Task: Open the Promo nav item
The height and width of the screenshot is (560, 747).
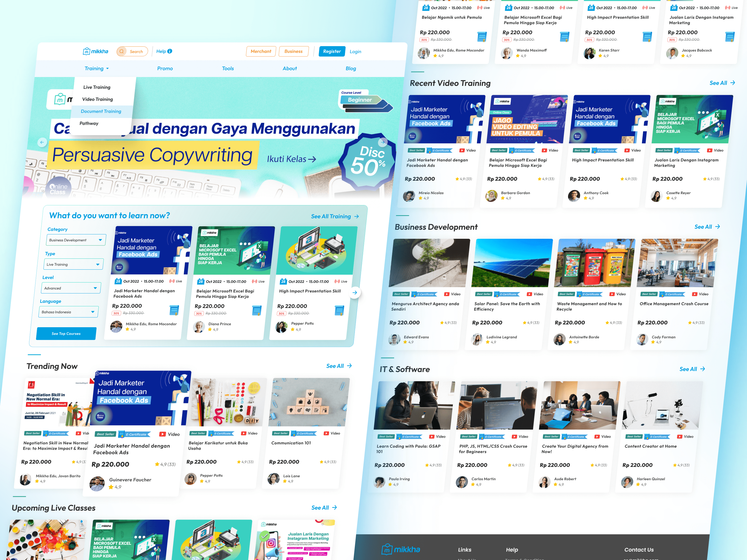Action: point(165,68)
